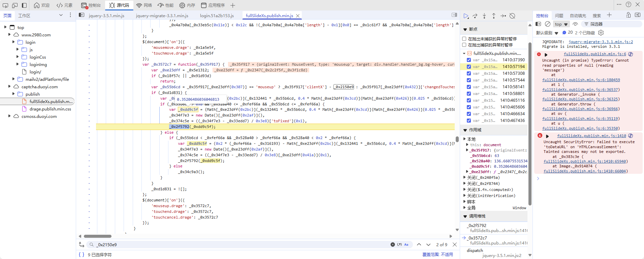This screenshot has height=259, width=644.
Task: Clear the console
Action: tap(548, 24)
